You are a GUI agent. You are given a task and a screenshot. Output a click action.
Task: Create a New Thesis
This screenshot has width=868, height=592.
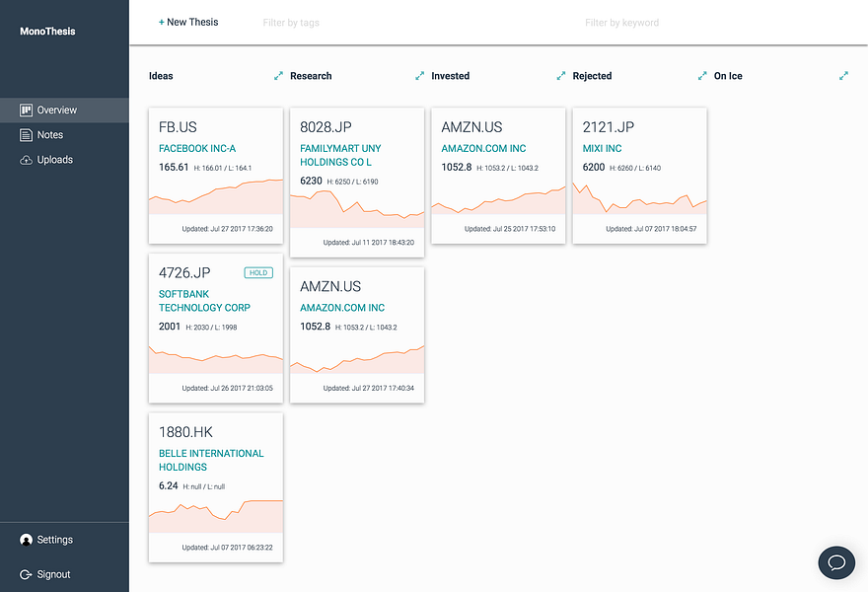click(x=188, y=22)
